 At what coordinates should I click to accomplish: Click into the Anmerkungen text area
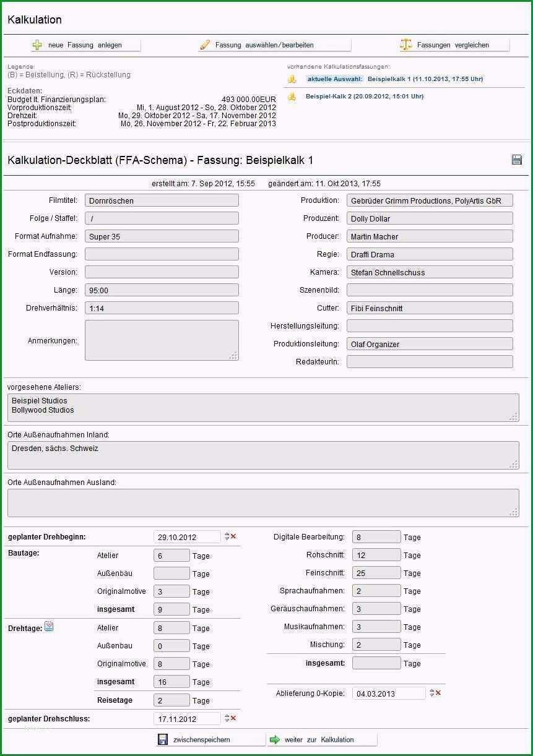pos(162,340)
